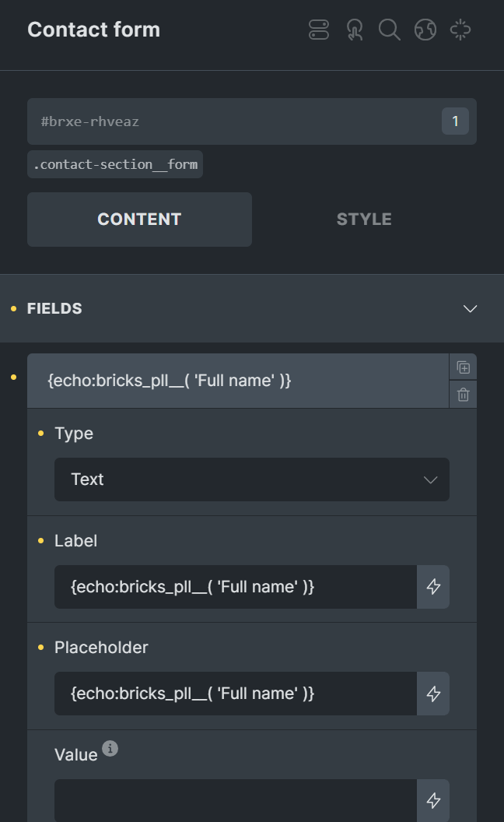The height and width of the screenshot is (822, 504).
Task: Switch to the STYLE tab
Action: tap(363, 219)
